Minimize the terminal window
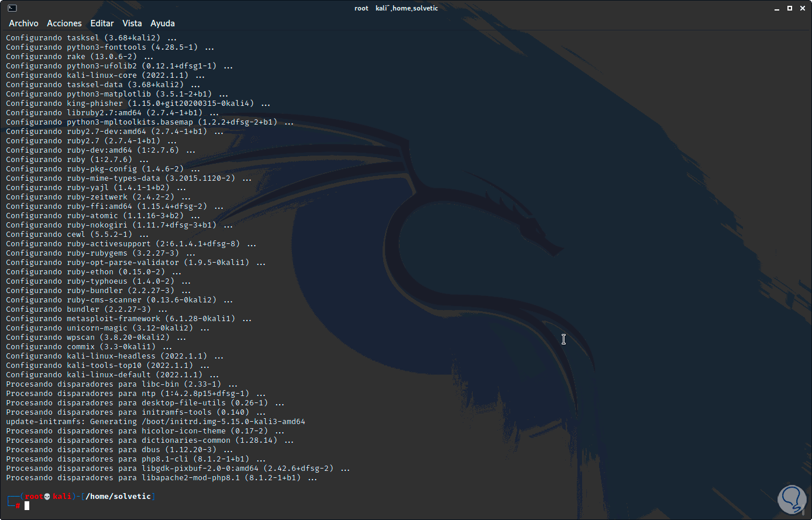812x520 pixels. (x=776, y=8)
